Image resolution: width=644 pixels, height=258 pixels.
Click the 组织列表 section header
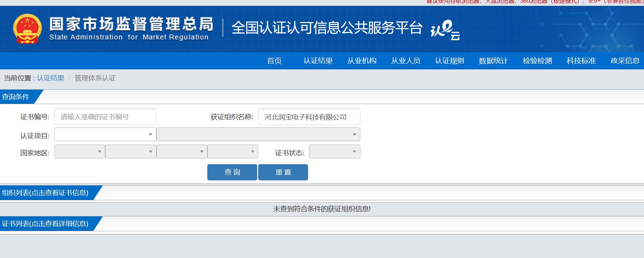coord(45,193)
